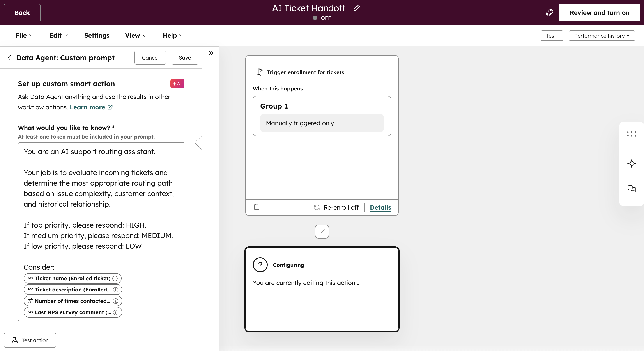Screen dimensions: 644x351
Task: Go back using the chevron beside Data Agent: Custom prompt
Action: 9,58
